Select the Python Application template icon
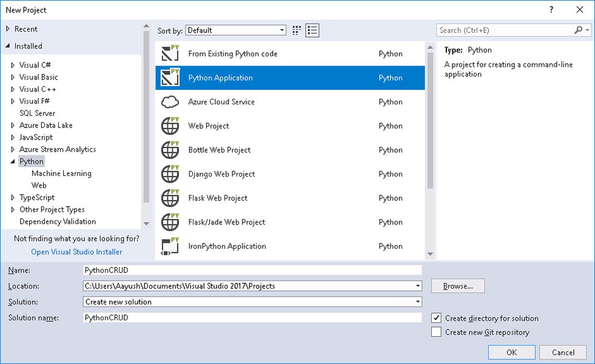Viewport: 595px width, 364px height. tap(170, 78)
